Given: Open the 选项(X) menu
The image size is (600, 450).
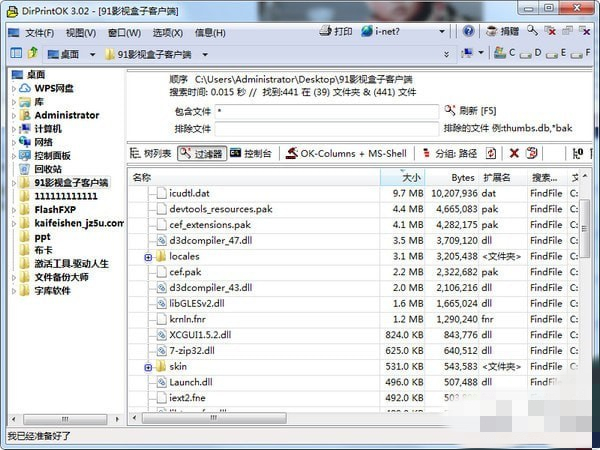Looking at the screenshot, I should click(168, 33).
